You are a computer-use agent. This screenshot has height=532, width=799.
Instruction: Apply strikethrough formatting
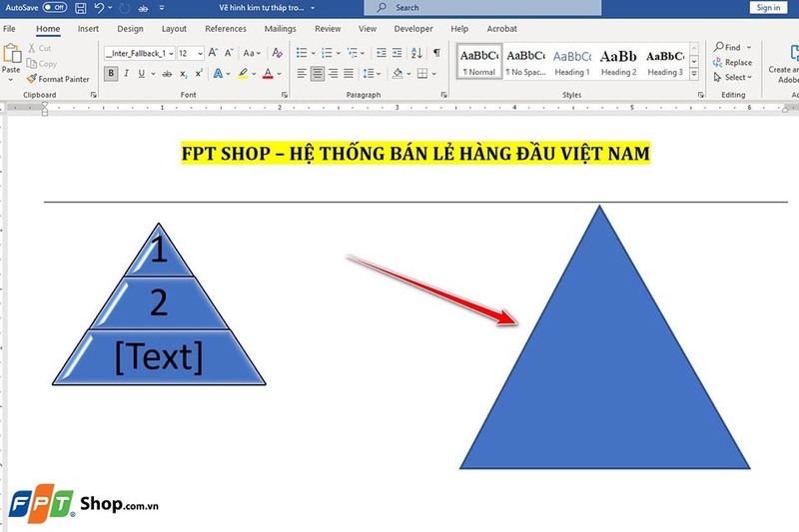pos(167,74)
